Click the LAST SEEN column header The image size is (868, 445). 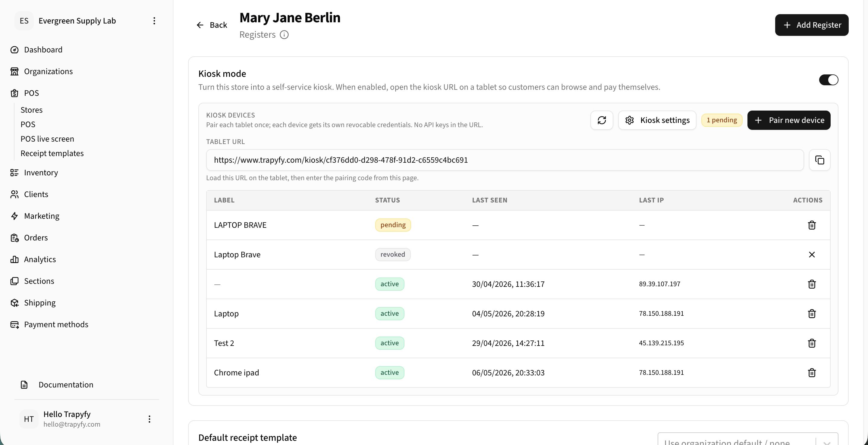point(489,200)
